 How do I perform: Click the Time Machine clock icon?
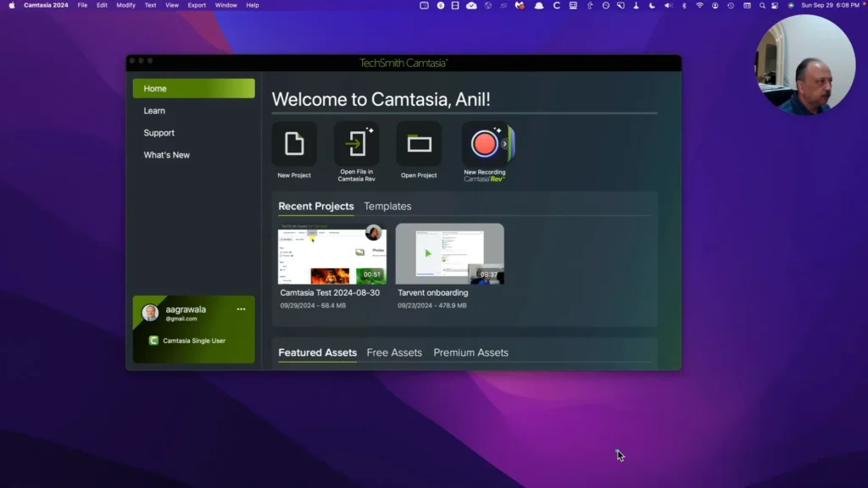tap(731, 5)
